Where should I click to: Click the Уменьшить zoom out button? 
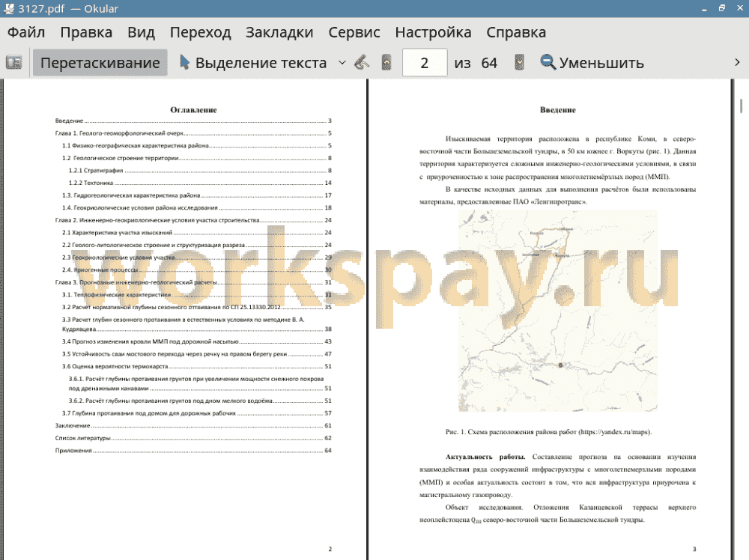(592, 63)
